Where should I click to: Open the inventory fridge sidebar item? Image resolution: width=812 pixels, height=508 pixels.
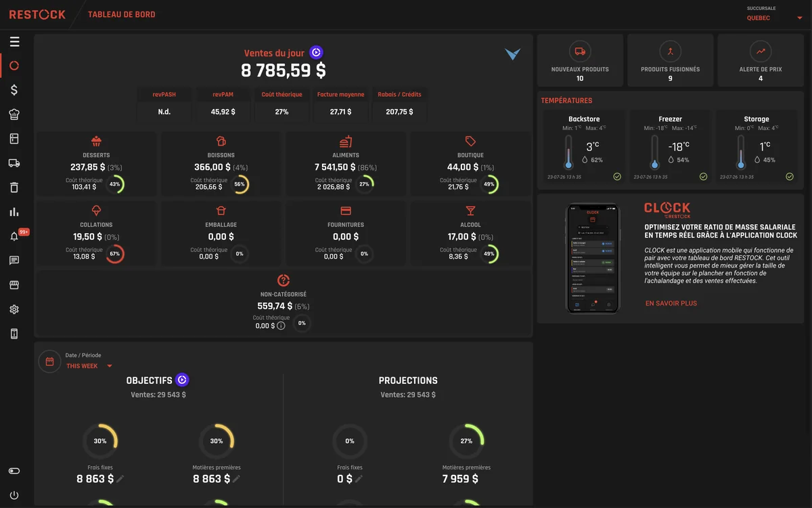click(14, 139)
